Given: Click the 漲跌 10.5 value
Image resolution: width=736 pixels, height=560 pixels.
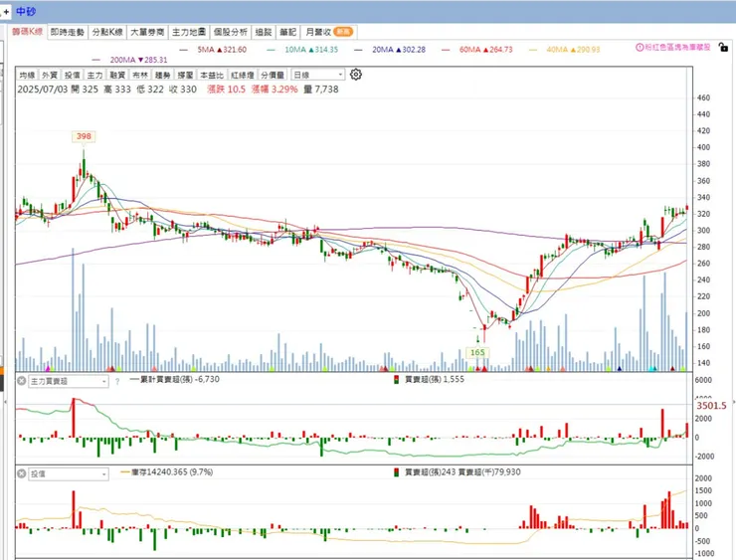Looking at the screenshot, I should 226,90.
